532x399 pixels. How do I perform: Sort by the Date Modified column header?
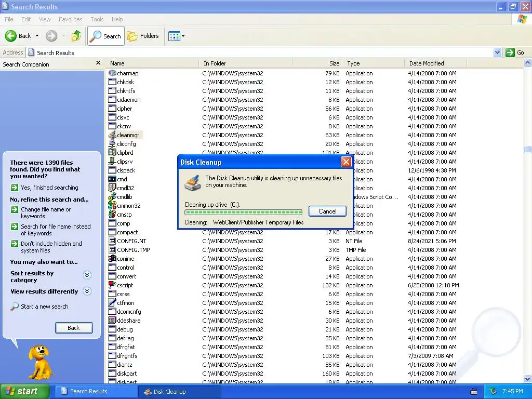click(436, 63)
